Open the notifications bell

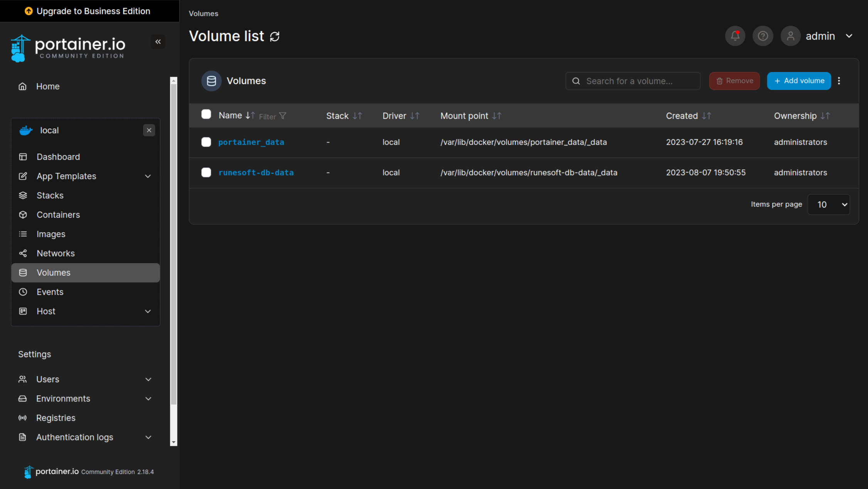coord(735,36)
